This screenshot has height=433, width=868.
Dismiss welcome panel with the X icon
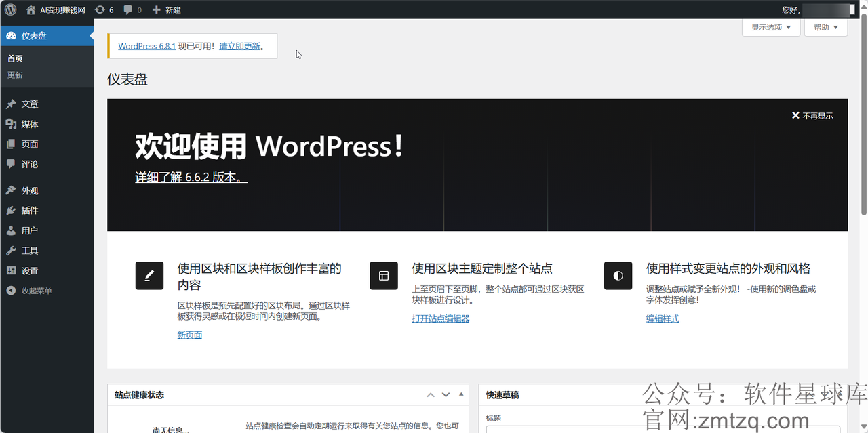[x=795, y=116]
